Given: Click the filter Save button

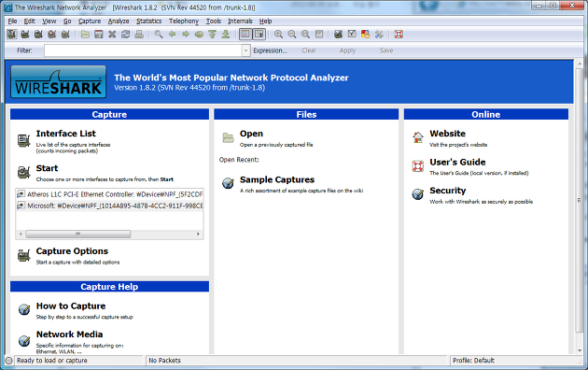Looking at the screenshot, I should click(386, 50).
